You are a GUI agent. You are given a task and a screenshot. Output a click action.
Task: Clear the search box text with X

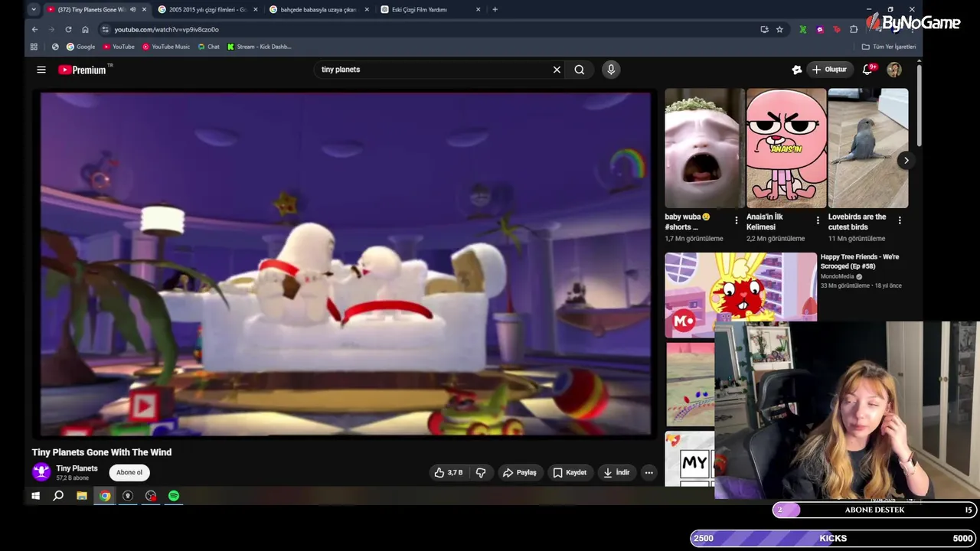[x=557, y=70]
